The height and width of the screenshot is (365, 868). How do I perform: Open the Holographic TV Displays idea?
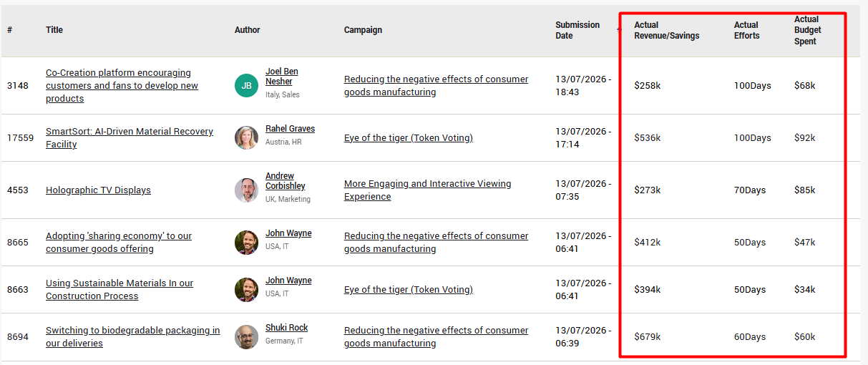(x=98, y=190)
